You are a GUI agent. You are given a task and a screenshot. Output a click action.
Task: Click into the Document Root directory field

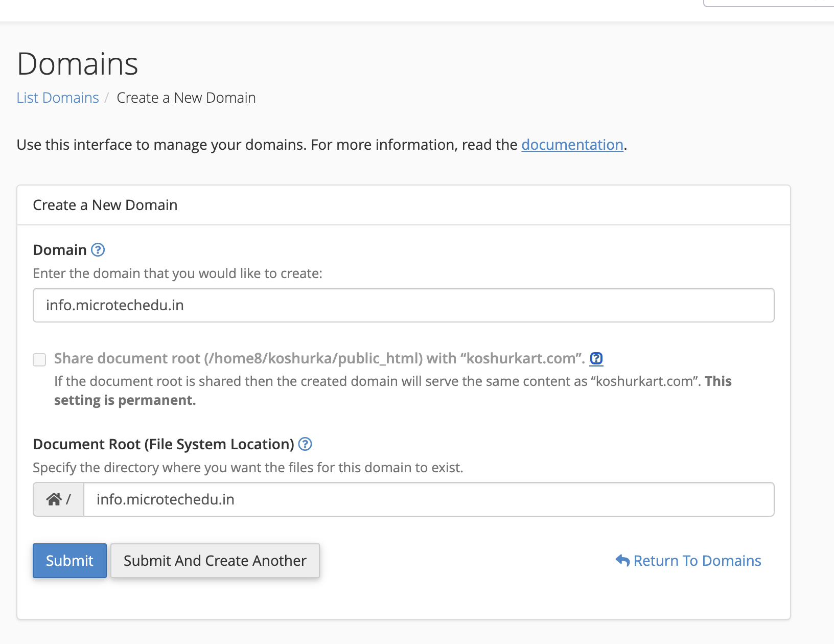point(428,499)
